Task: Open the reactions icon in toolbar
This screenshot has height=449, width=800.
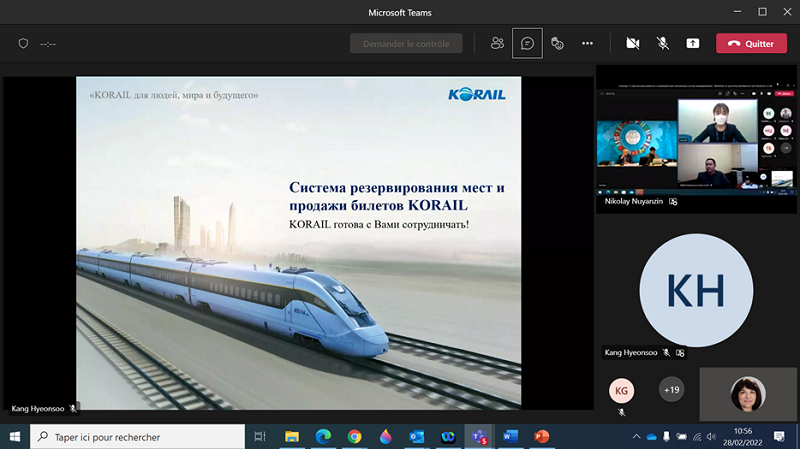Action: click(x=557, y=44)
